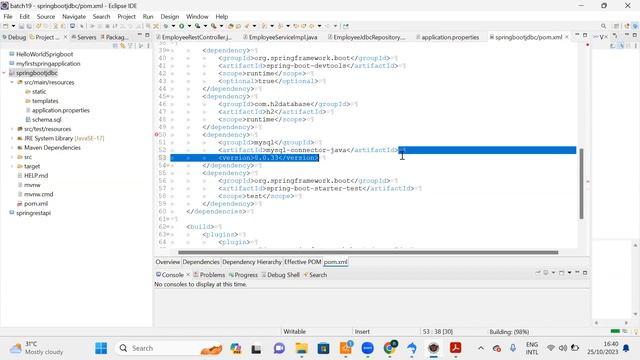Switch to the Debug Shell view tab
640x360 pixels.
280,275
